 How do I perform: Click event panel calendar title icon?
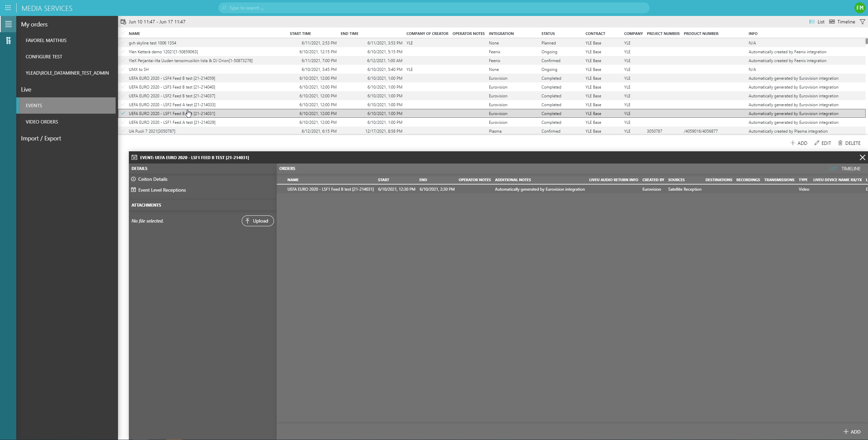pos(134,157)
